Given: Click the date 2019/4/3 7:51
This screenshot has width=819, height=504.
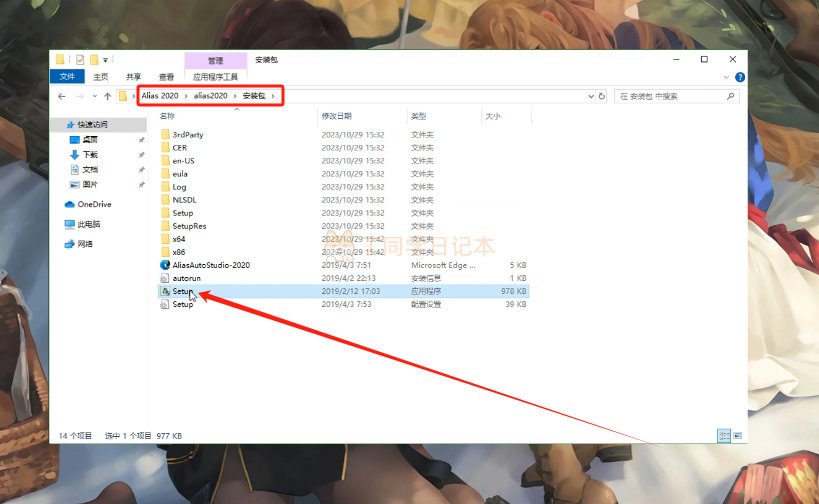Looking at the screenshot, I should coord(346,265).
